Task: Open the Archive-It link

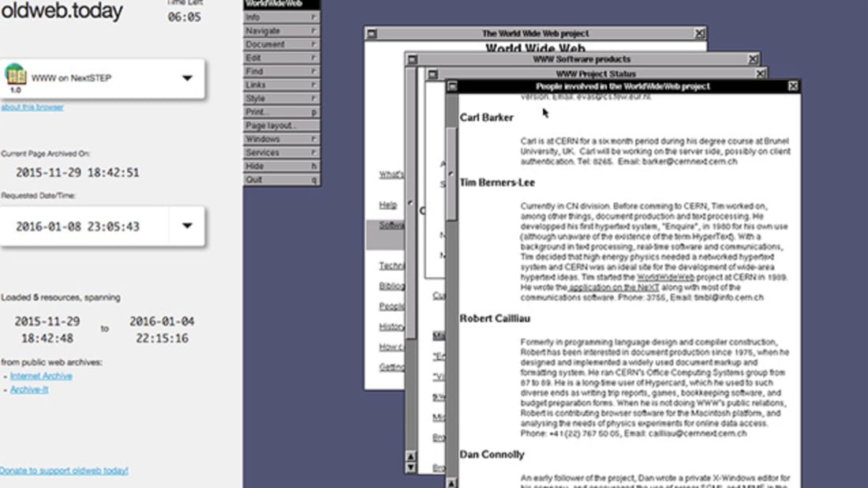Action: coord(28,389)
